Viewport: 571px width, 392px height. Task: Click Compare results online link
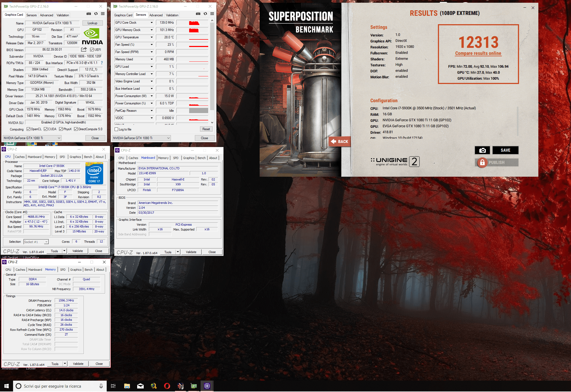(478, 53)
